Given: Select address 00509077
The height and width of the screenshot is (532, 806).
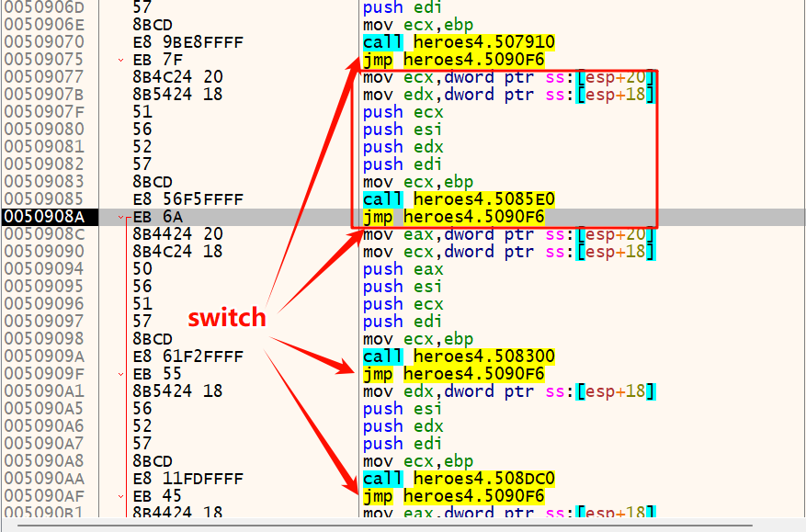Looking at the screenshot, I should coord(44,77).
